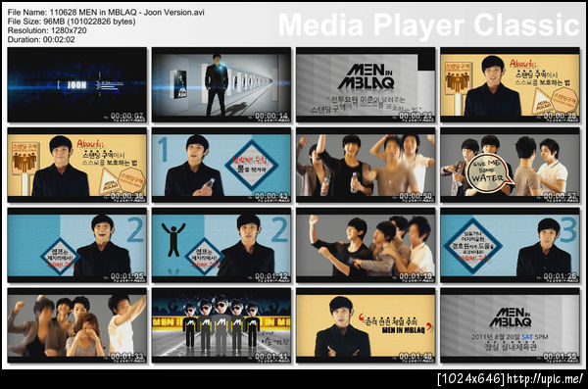Click the 'Duration: 00:02:02' text
Screen dimensions: 588x389
coord(41,39)
